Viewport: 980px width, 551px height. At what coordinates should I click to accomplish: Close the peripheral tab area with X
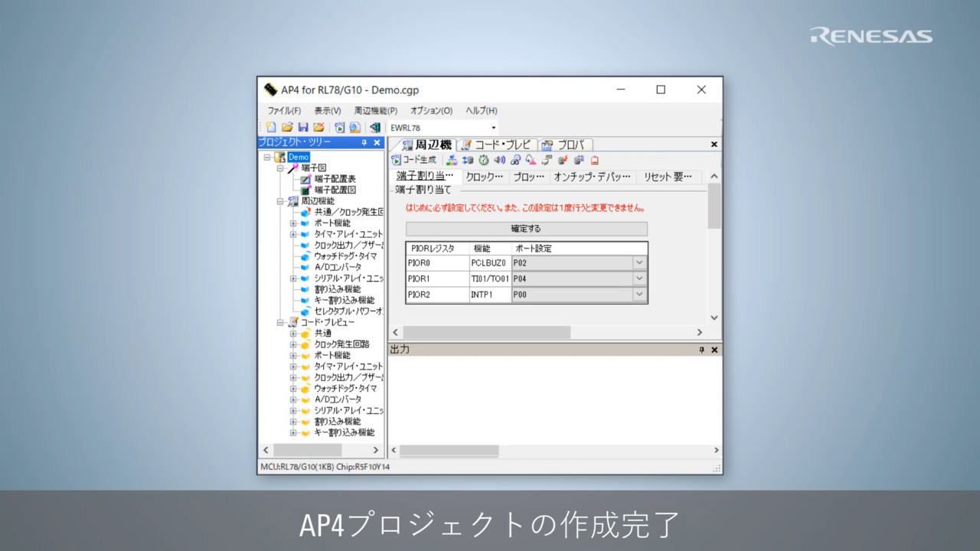point(714,145)
